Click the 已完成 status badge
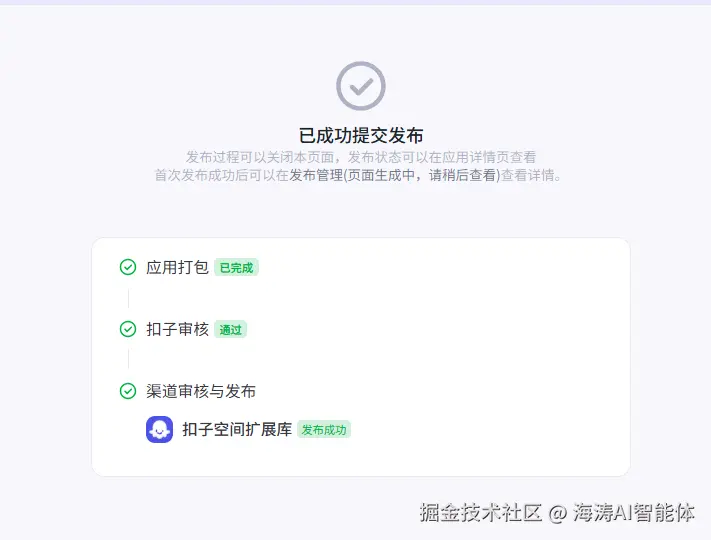Image resolution: width=711 pixels, height=540 pixels. click(x=236, y=268)
